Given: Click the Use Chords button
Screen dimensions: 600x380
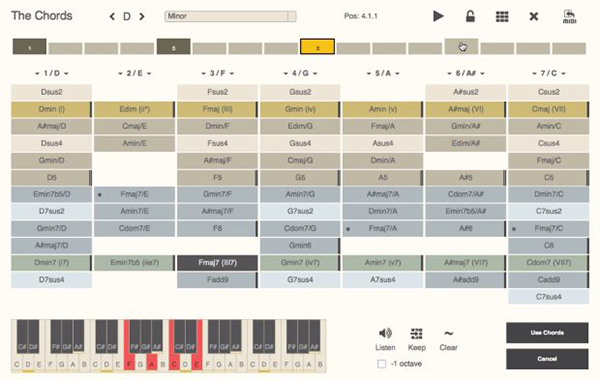Looking at the screenshot, I should 547,333.
